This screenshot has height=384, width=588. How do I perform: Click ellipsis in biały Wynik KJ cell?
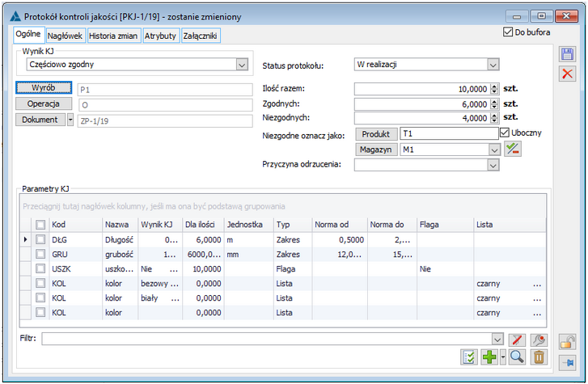pos(176,298)
